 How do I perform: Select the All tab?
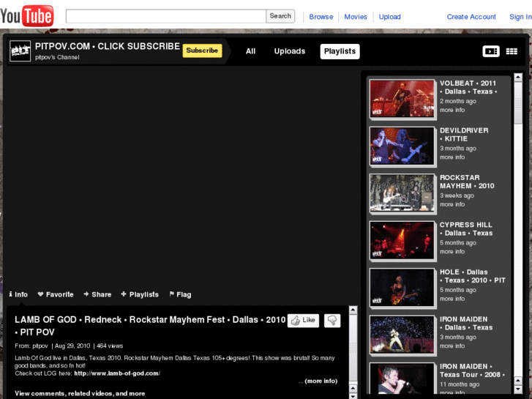(x=250, y=51)
